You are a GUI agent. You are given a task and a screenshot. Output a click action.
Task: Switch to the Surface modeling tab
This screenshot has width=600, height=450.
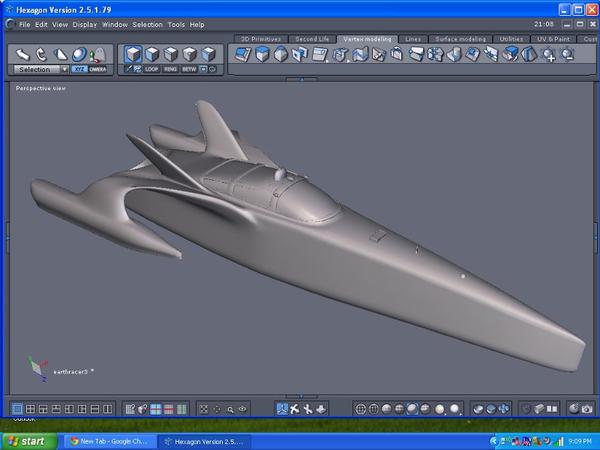coord(459,38)
